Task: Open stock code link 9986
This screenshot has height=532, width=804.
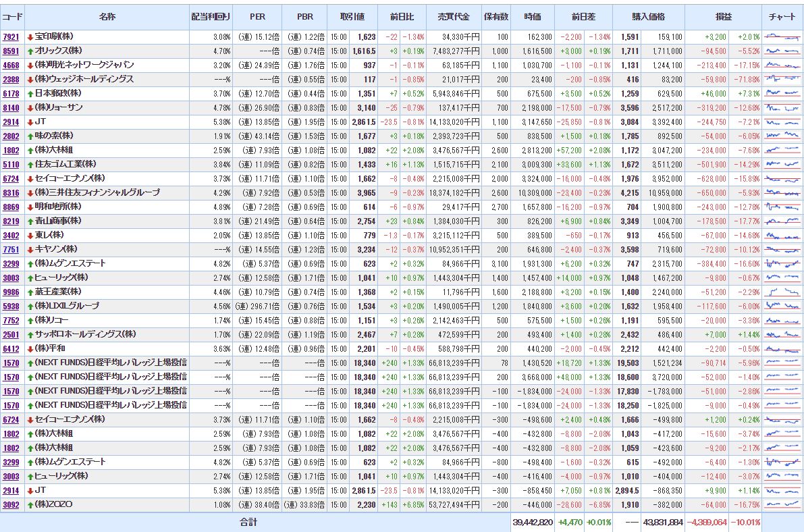Action: (x=11, y=292)
